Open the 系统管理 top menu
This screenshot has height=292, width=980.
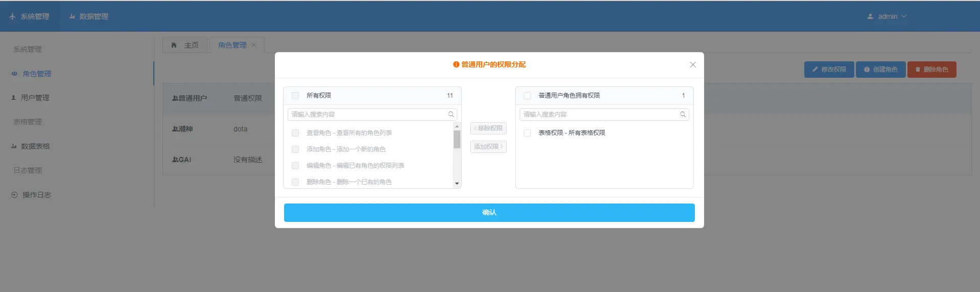pos(29,16)
